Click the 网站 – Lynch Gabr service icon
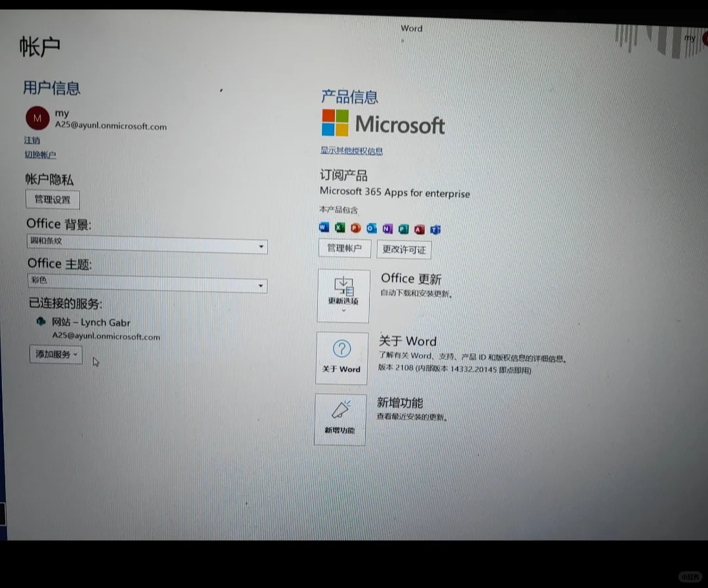The height and width of the screenshot is (588, 708). pos(41,322)
